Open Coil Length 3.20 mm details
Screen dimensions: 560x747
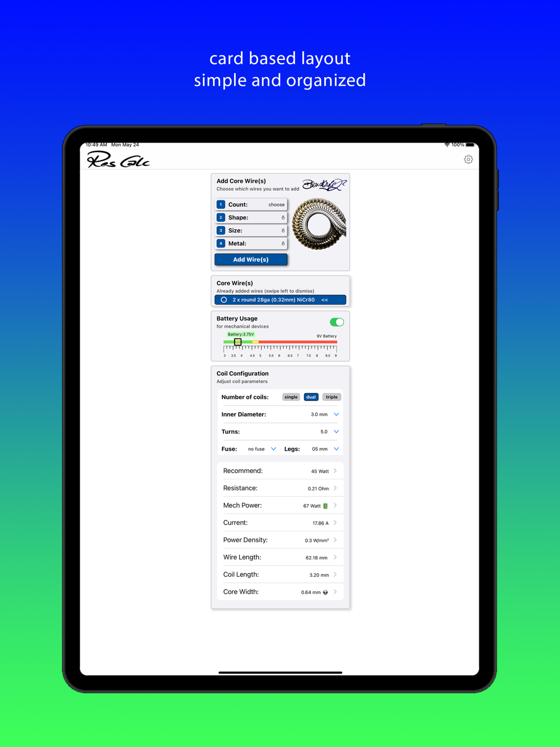point(280,575)
